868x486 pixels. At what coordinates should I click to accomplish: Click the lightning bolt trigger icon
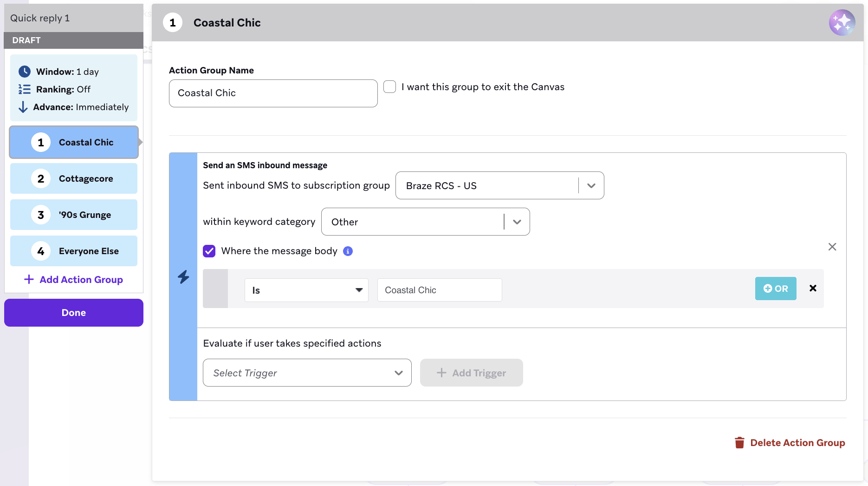point(183,277)
